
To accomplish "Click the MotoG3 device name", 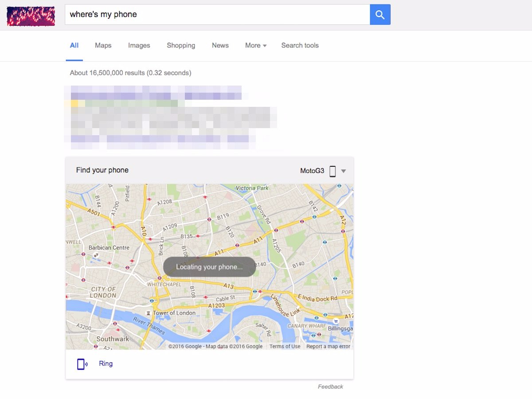I will pos(312,171).
